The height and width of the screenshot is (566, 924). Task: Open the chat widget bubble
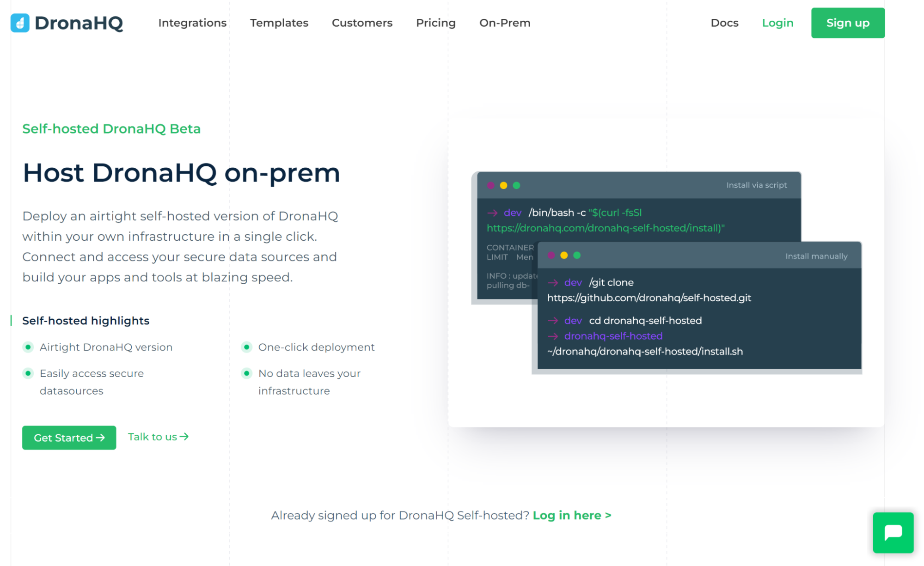[893, 532]
